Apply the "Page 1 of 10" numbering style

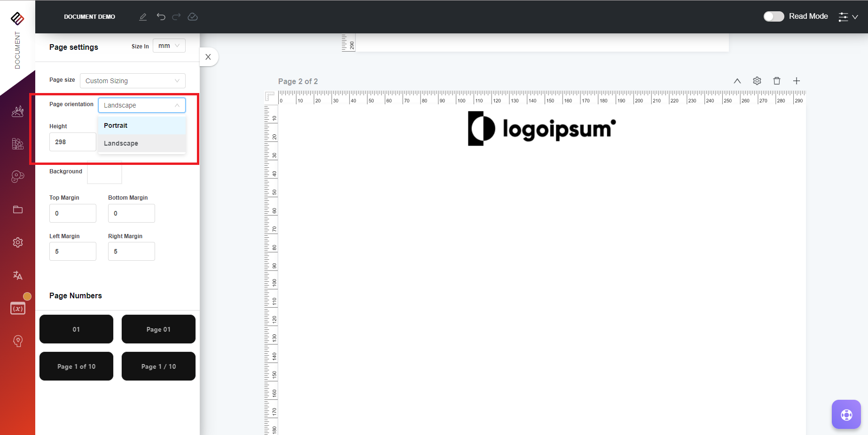coord(76,366)
